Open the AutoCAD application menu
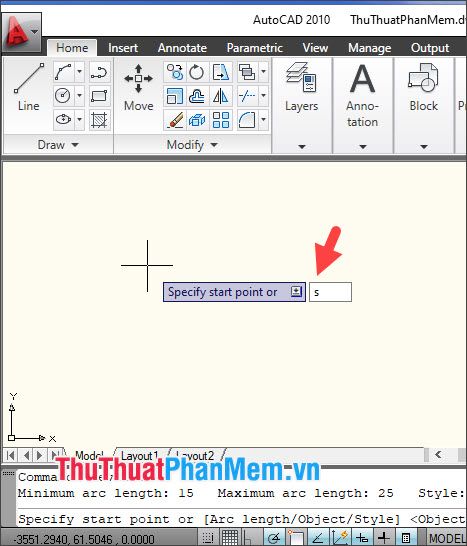This screenshot has height=546, width=467. (22, 32)
